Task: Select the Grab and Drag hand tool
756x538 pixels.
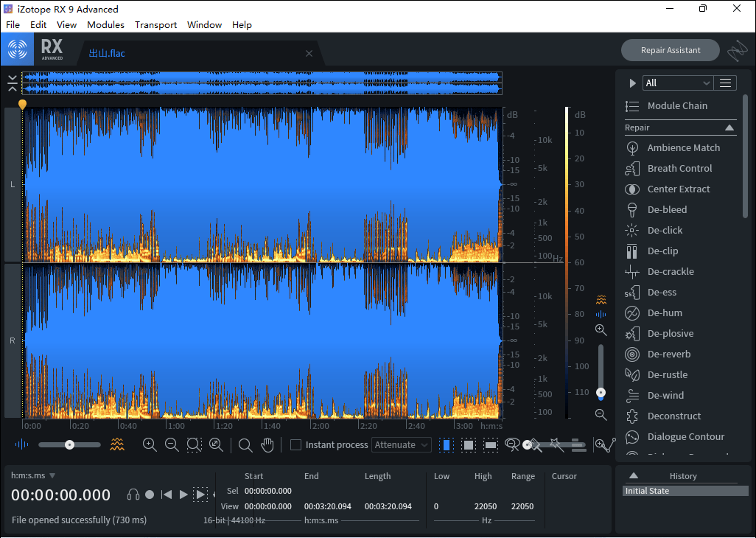Action: pos(267,444)
